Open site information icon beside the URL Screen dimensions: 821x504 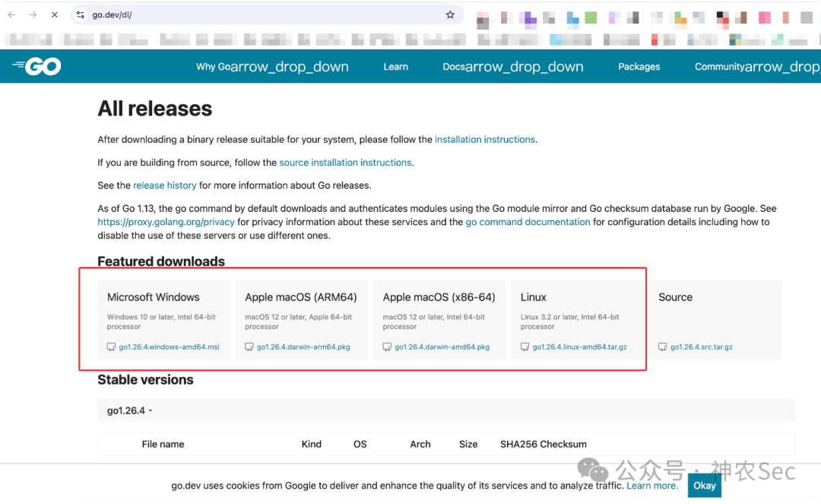(x=81, y=14)
